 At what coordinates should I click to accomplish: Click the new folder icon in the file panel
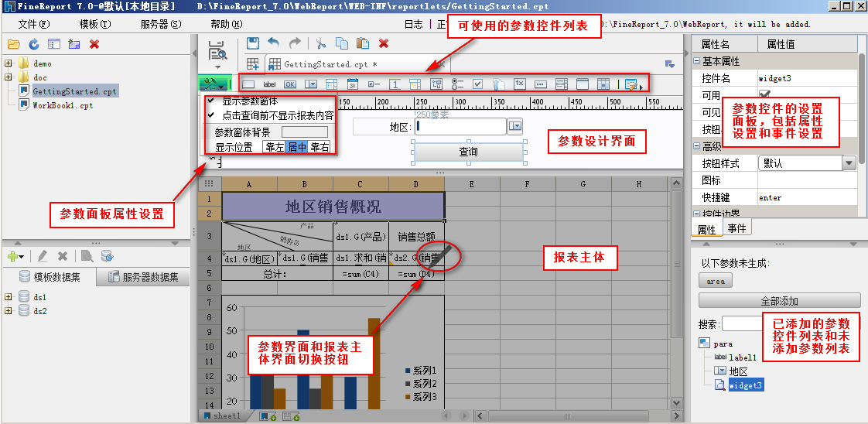[x=74, y=44]
